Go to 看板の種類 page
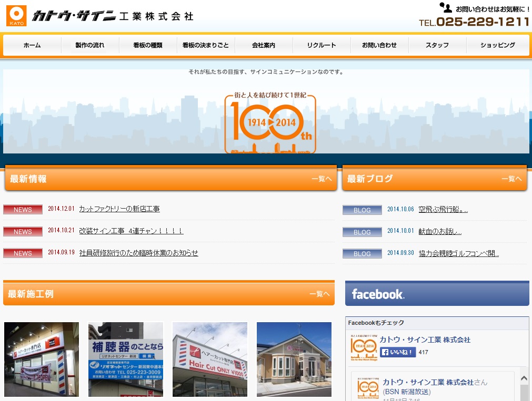 pos(148,45)
